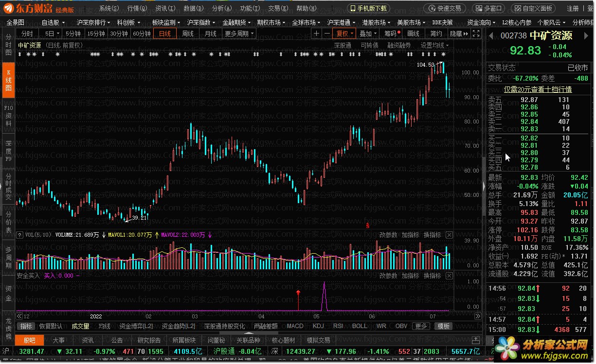The width and height of the screenshot is (596, 364).
Task: Click the zoom-in plus icon above chart
Action: [317, 34]
